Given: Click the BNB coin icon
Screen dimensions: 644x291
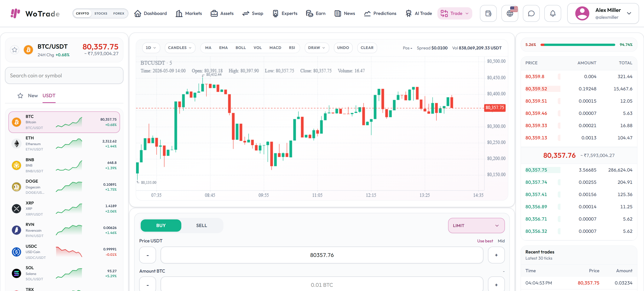Looking at the screenshot, I should [x=16, y=165].
